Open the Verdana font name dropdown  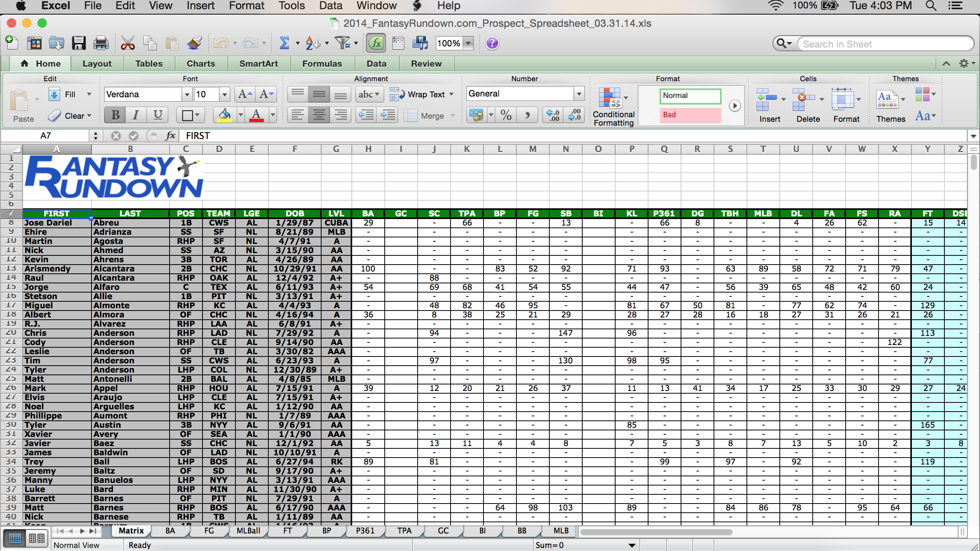(187, 94)
